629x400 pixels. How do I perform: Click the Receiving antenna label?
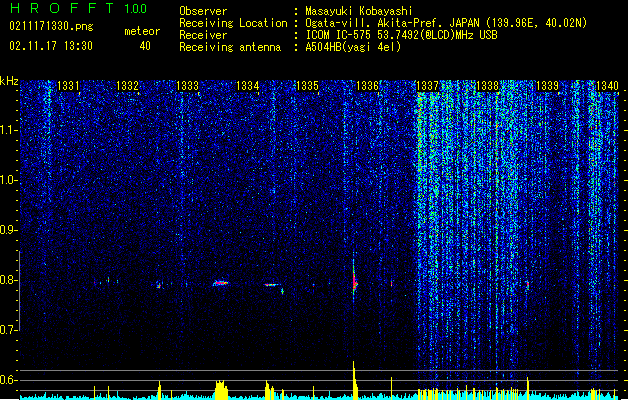click(x=230, y=47)
